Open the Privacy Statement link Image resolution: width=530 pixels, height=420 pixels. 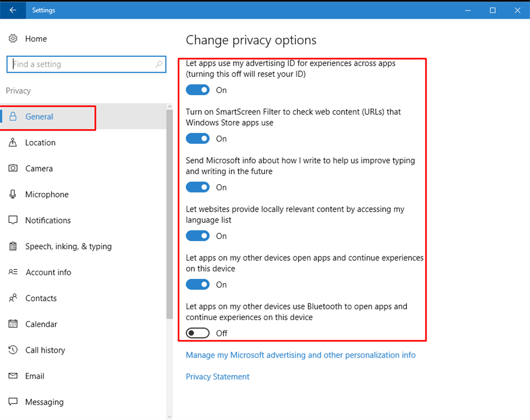coord(217,377)
